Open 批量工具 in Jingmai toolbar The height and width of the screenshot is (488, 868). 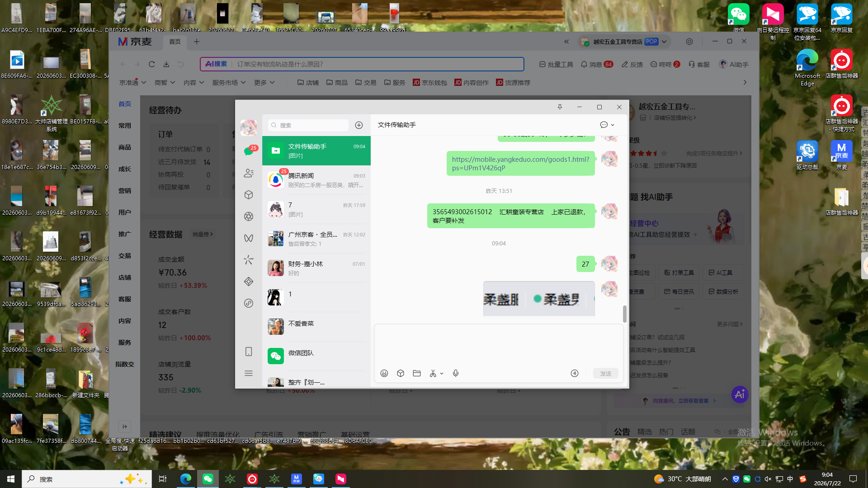556,65
